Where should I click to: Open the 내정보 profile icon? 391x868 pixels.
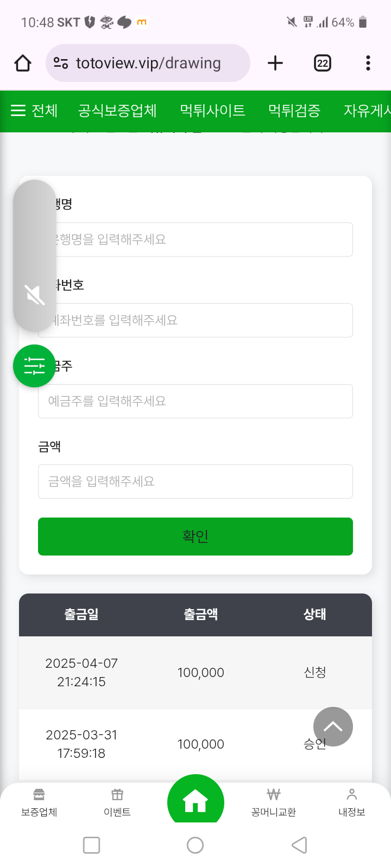click(x=352, y=802)
